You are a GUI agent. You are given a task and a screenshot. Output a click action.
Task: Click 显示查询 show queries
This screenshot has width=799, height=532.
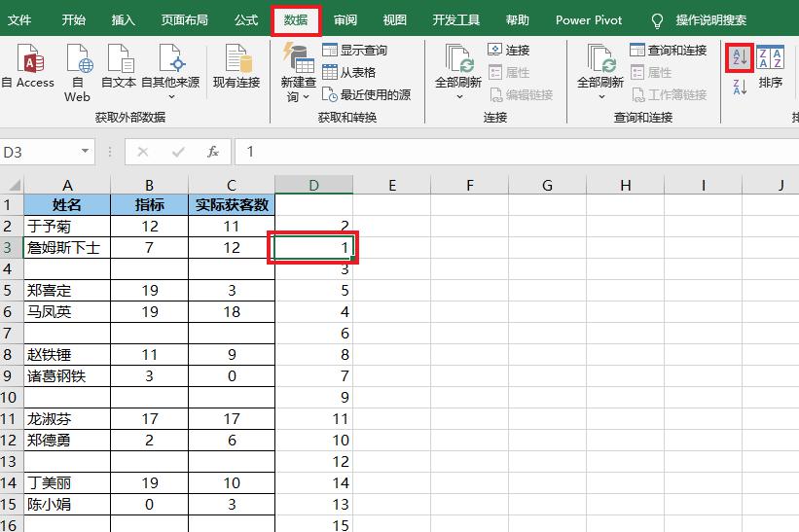tap(354, 50)
